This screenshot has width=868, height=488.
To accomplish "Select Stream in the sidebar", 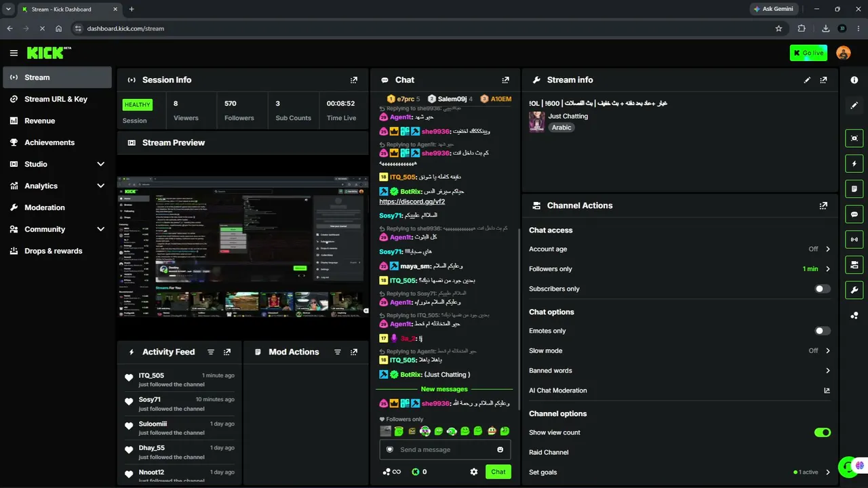I will coord(57,77).
